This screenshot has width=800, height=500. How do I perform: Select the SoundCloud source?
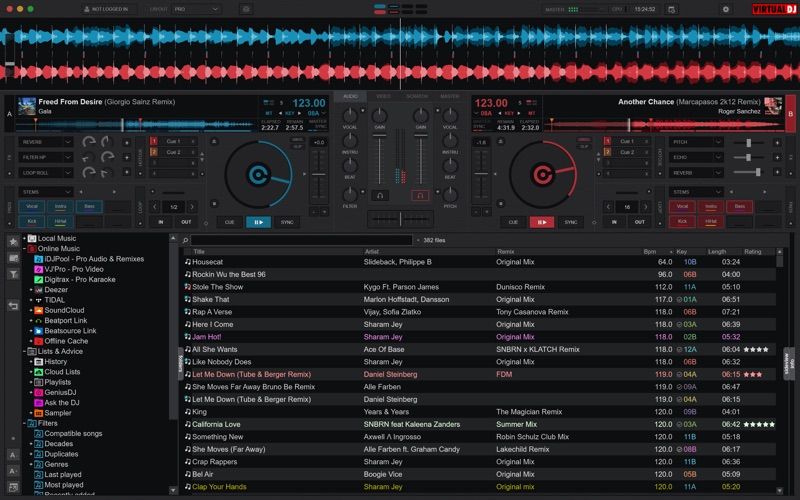[64, 310]
